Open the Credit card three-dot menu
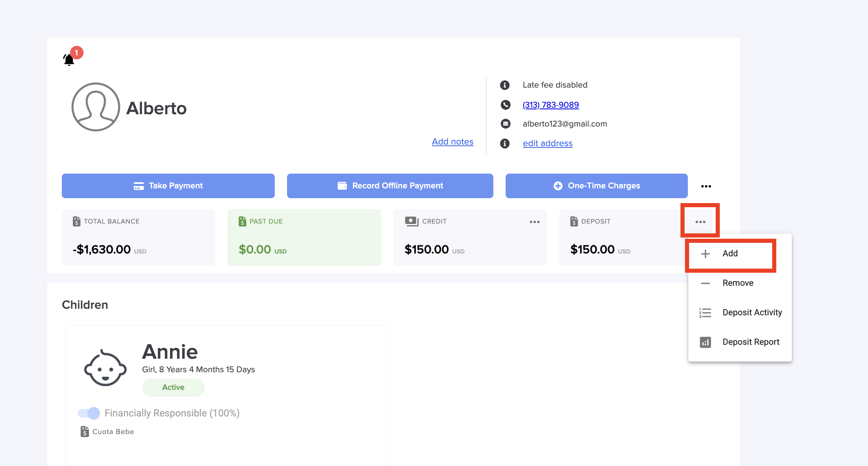The width and height of the screenshot is (868, 466). pyautogui.click(x=534, y=222)
